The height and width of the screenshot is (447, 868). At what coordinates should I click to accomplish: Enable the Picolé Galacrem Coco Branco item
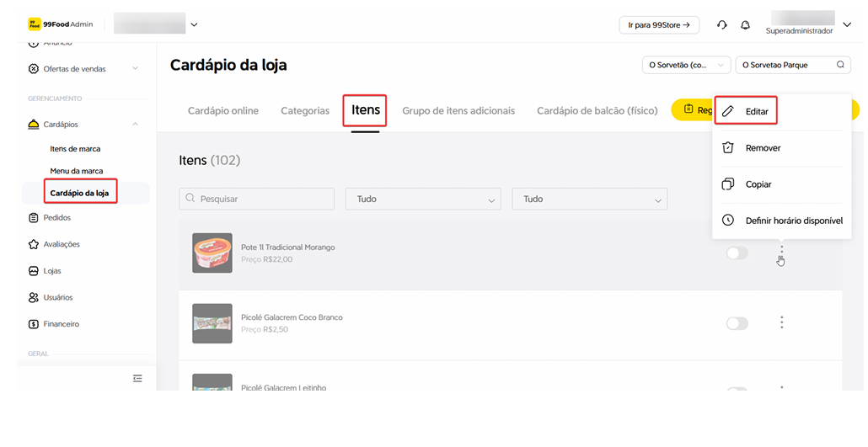pyautogui.click(x=737, y=323)
